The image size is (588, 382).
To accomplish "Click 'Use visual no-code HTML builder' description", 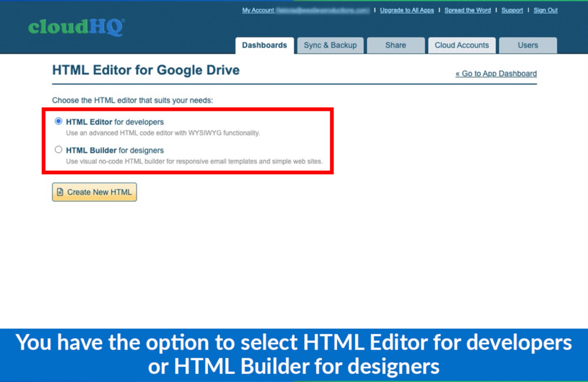I will point(194,161).
